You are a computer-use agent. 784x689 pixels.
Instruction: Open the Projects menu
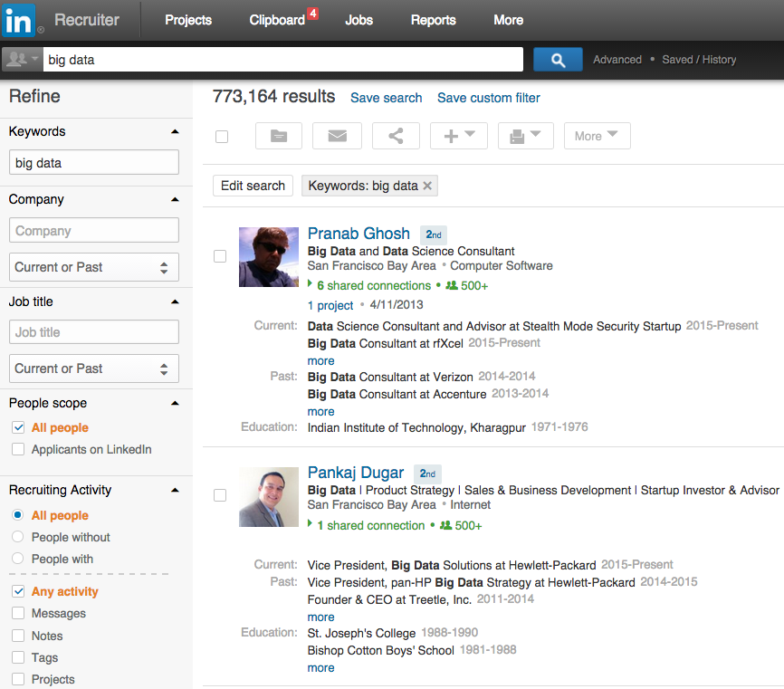click(188, 20)
